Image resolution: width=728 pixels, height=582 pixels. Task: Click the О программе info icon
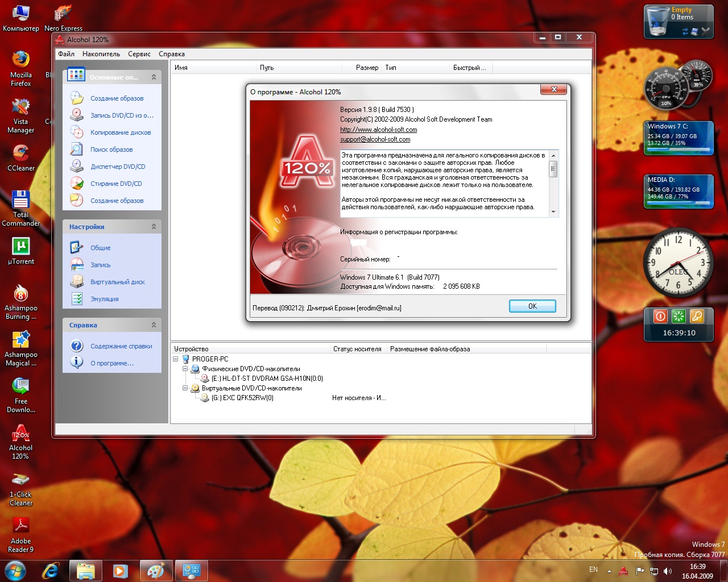tap(77, 362)
